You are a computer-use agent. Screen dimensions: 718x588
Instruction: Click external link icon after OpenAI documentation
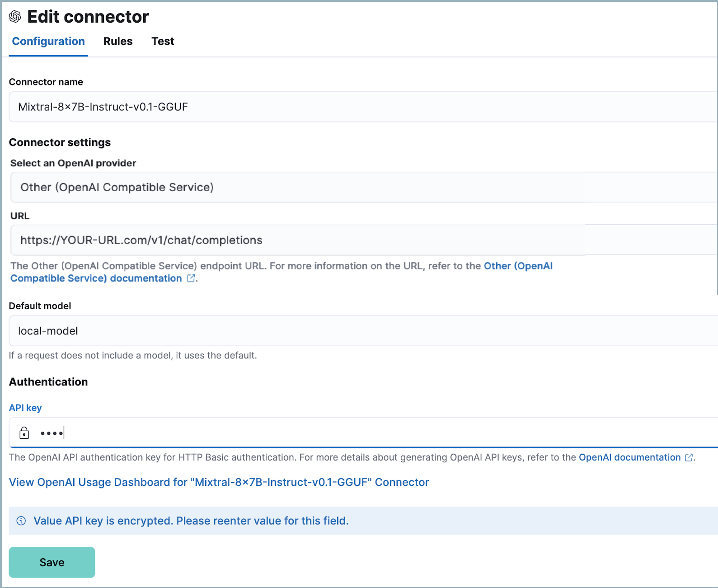(689, 457)
